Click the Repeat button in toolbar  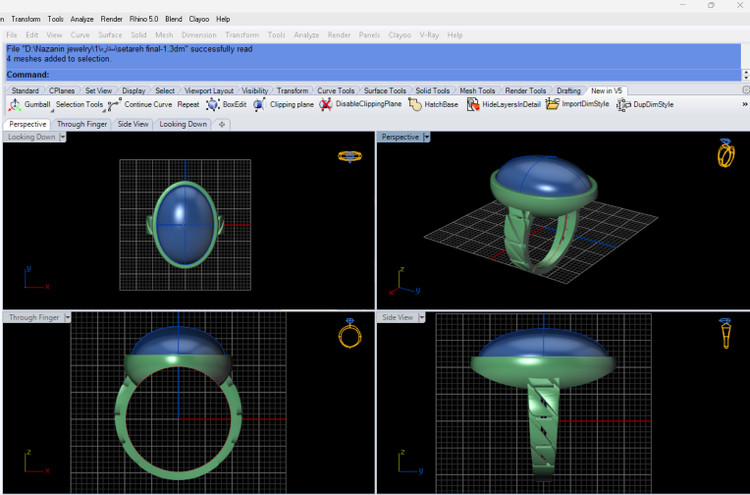coord(188,105)
